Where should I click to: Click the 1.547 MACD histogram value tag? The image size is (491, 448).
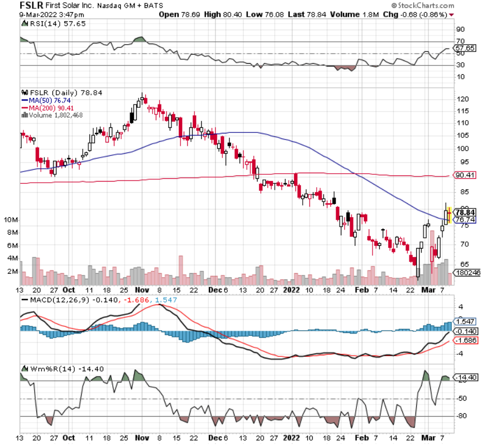(466, 322)
